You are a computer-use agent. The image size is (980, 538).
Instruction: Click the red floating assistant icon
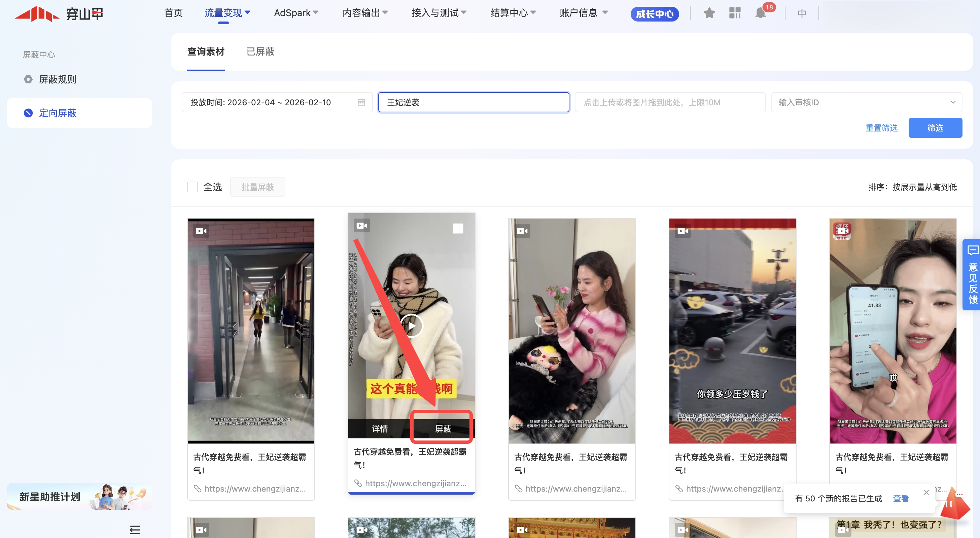[955, 505]
